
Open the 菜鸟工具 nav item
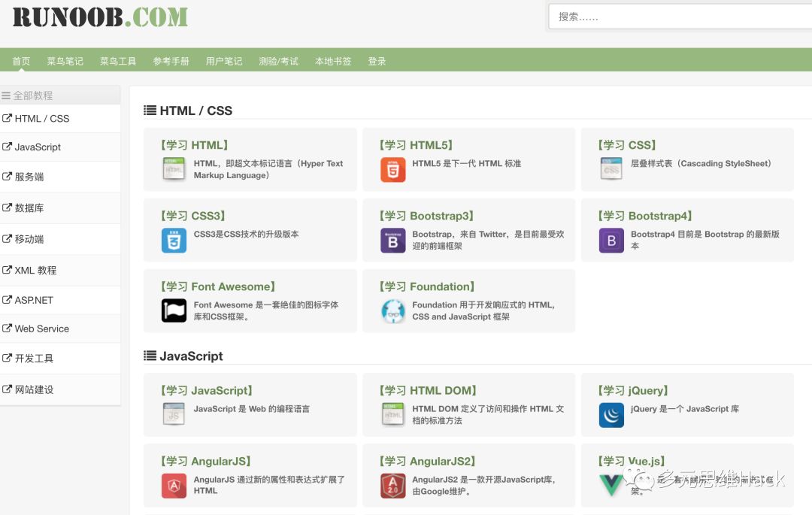pyautogui.click(x=118, y=61)
